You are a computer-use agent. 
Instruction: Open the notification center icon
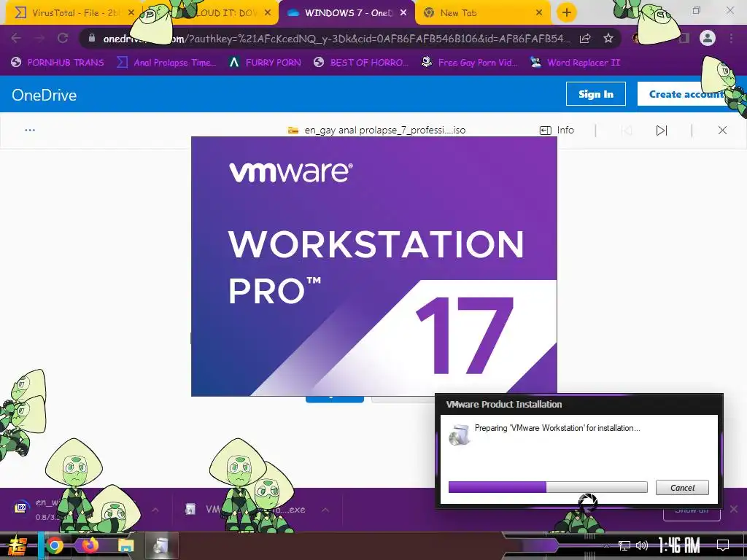coord(723,545)
